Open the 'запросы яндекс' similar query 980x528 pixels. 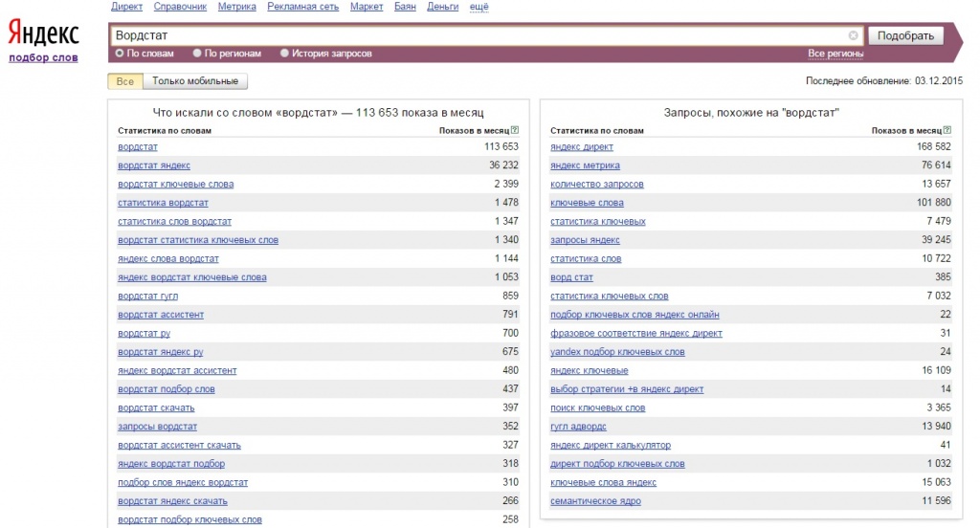585,240
